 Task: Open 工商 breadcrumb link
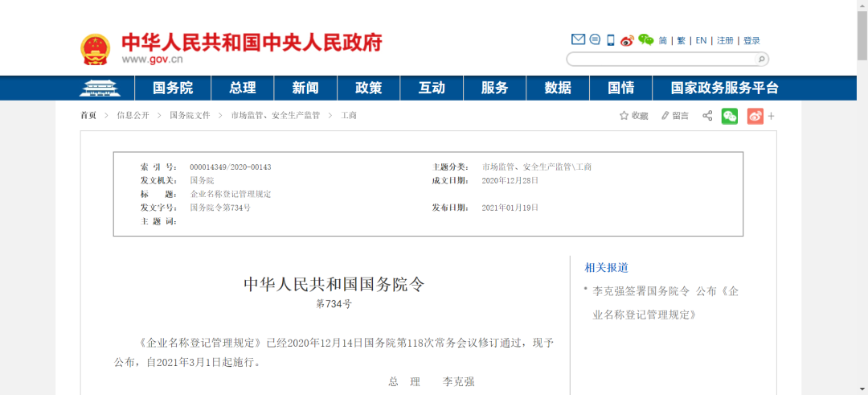tap(349, 116)
